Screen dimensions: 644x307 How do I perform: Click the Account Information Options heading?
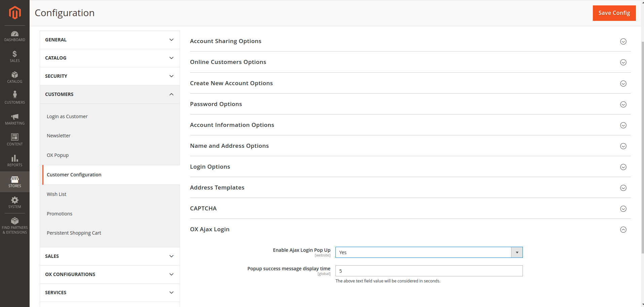232,125
